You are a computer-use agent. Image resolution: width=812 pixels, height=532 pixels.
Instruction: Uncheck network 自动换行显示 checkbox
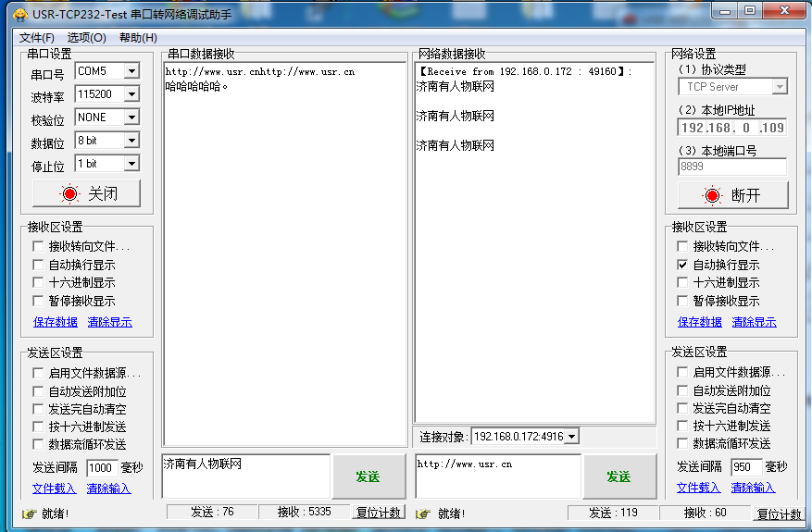pos(682,265)
